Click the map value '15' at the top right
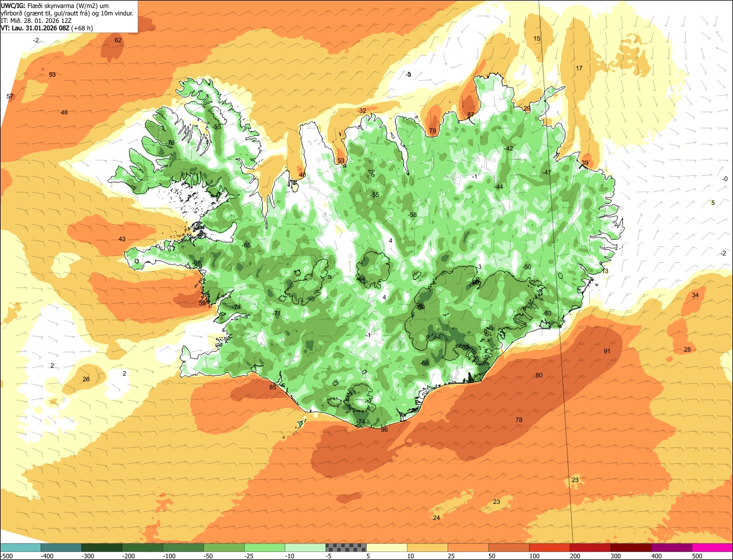Image resolution: width=733 pixels, height=560 pixels. coord(537,38)
